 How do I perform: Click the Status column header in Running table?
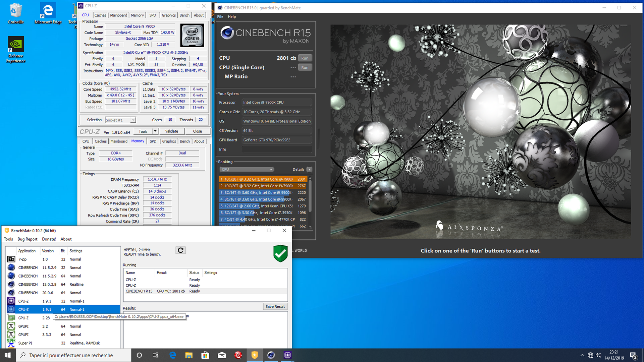(x=194, y=273)
